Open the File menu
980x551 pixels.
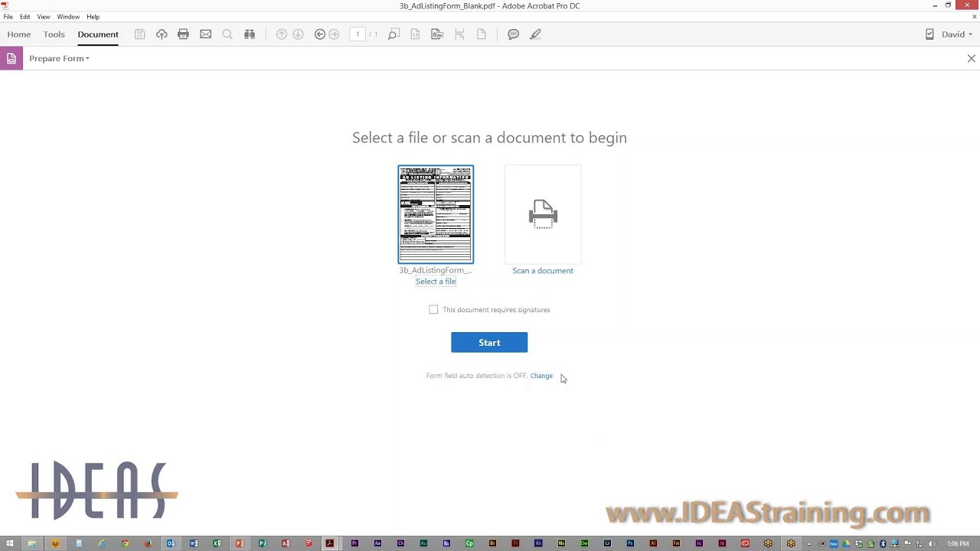(8, 17)
